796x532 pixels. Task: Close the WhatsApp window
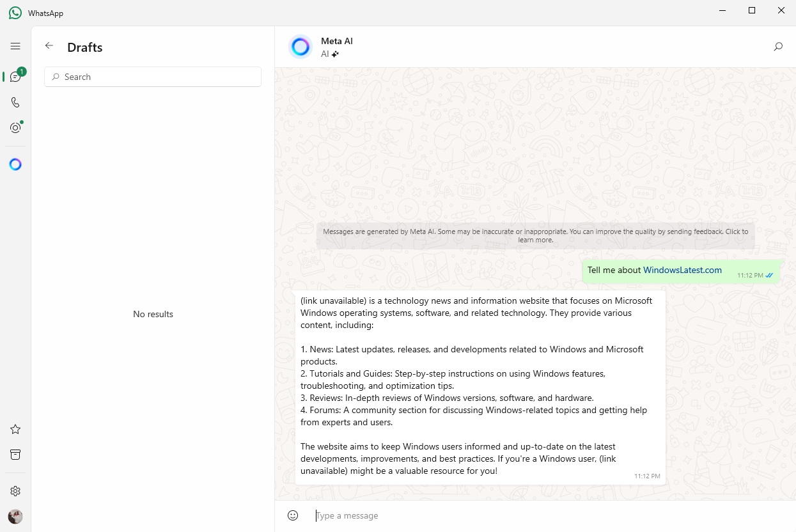point(781,11)
